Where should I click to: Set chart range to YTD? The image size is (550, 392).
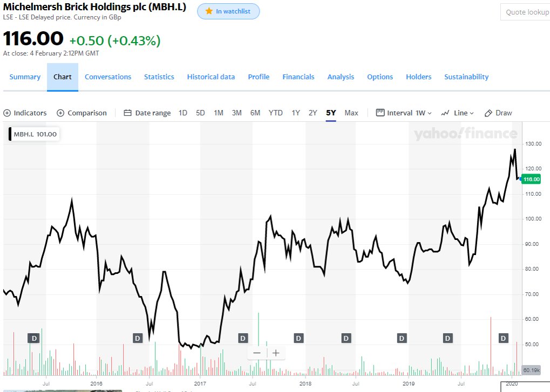[x=275, y=113]
